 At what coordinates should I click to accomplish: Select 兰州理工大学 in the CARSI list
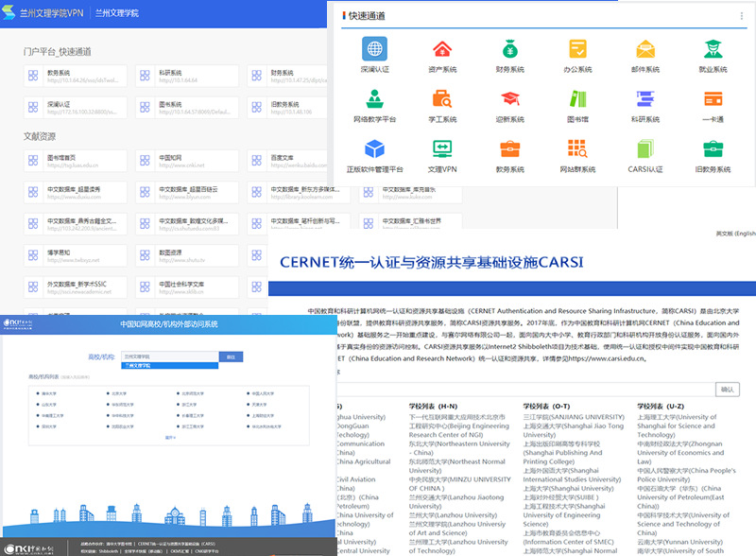pyautogui.click(x=458, y=546)
